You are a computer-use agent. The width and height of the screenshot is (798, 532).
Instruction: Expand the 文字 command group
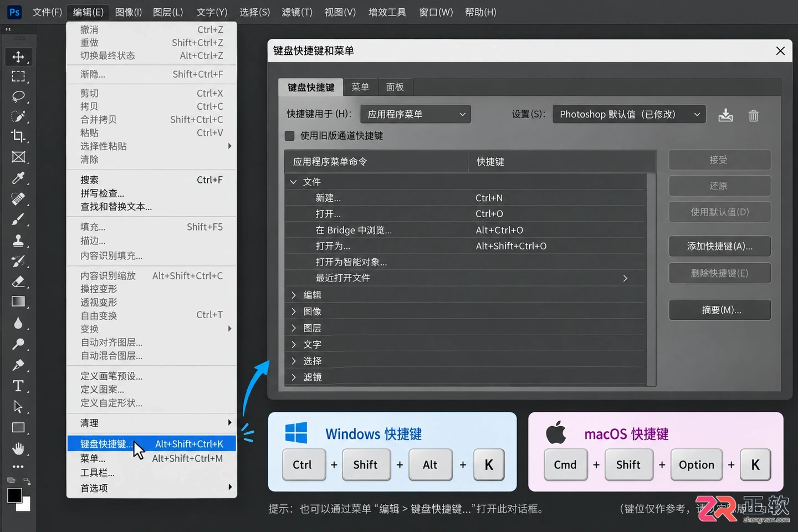pyautogui.click(x=294, y=344)
